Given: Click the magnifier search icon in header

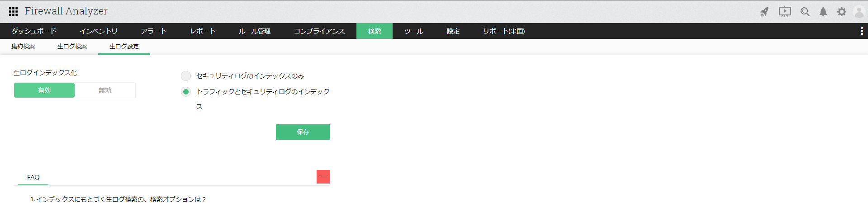Looking at the screenshot, I should coord(805,12).
